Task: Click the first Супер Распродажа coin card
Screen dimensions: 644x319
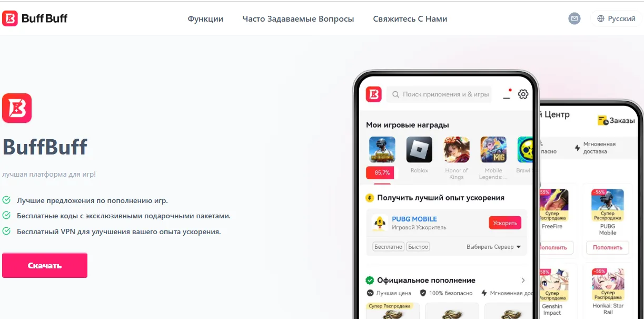Action: pos(393,311)
